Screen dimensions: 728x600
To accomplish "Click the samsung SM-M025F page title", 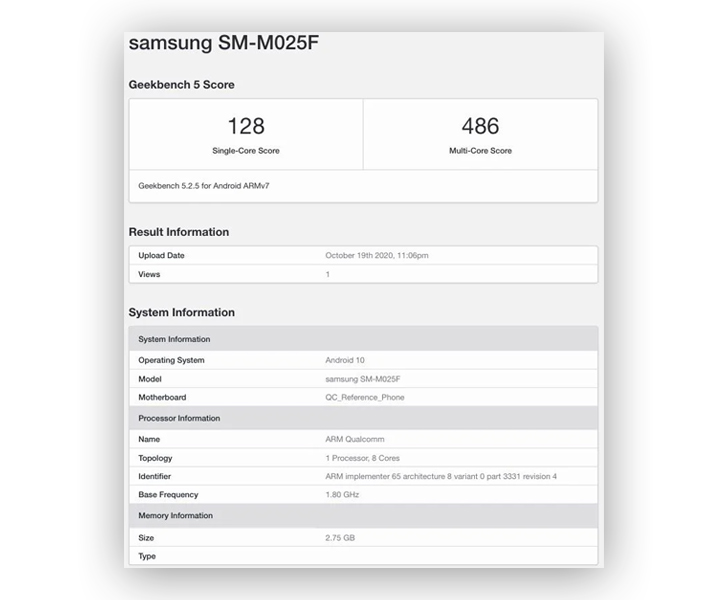I will pyautogui.click(x=224, y=43).
